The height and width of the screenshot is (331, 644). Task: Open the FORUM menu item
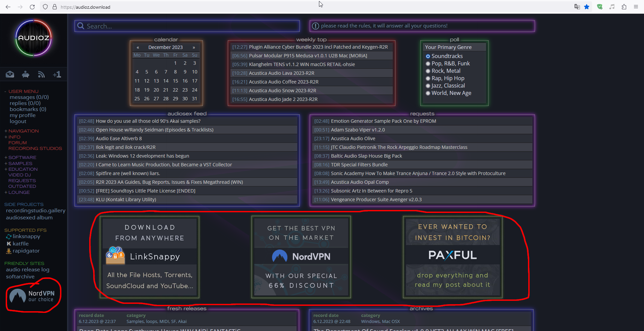pyautogui.click(x=17, y=143)
